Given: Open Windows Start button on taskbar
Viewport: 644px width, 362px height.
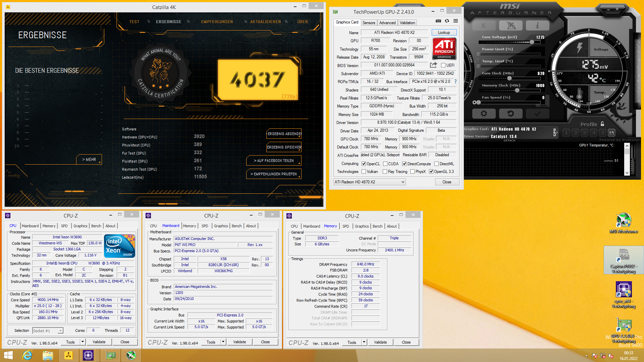Looking at the screenshot, I should point(8,355).
